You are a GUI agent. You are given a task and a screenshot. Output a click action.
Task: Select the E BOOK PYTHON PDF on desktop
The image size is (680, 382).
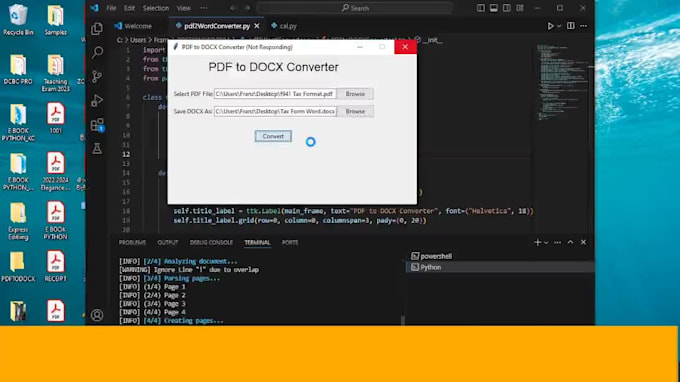(56, 221)
